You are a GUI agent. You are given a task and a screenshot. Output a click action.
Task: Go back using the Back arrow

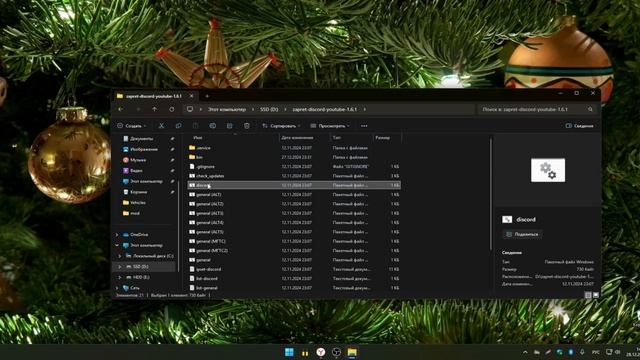coord(120,109)
